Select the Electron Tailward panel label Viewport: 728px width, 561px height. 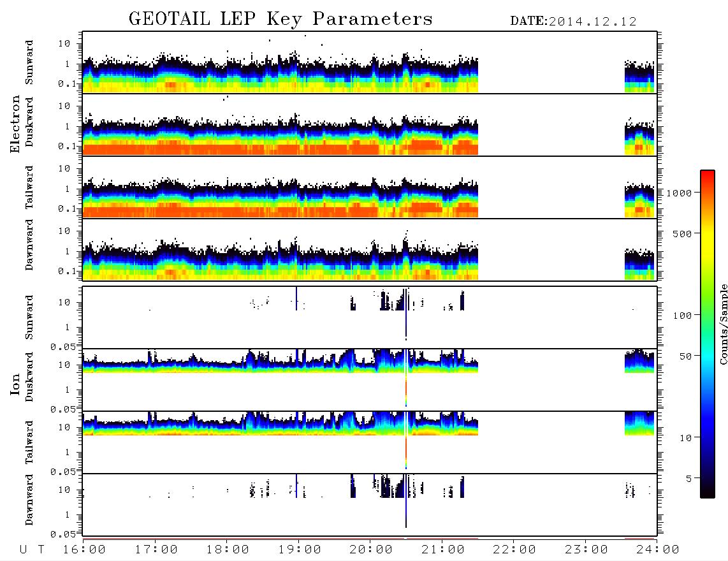pyautogui.click(x=29, y=187)
